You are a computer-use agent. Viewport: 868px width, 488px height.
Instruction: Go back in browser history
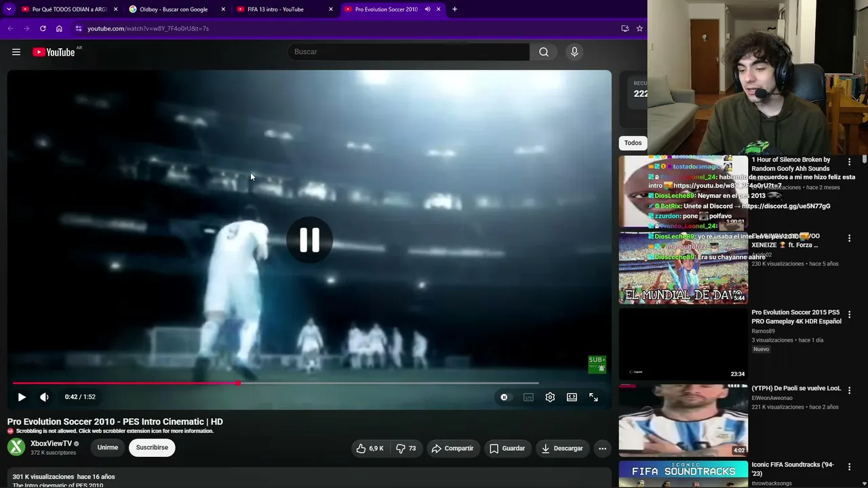[10, 28]
